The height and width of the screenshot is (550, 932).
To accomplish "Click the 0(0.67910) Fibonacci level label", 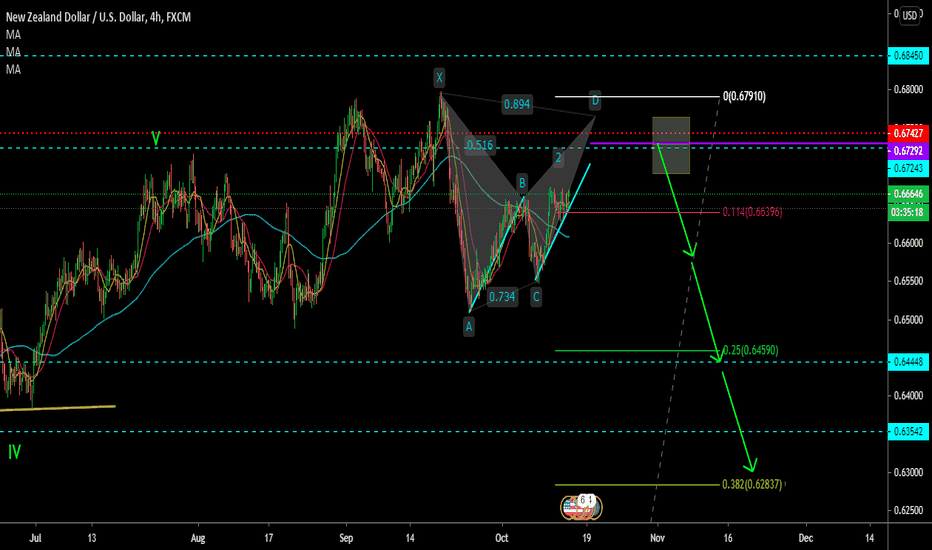I will tap(744, 96).
